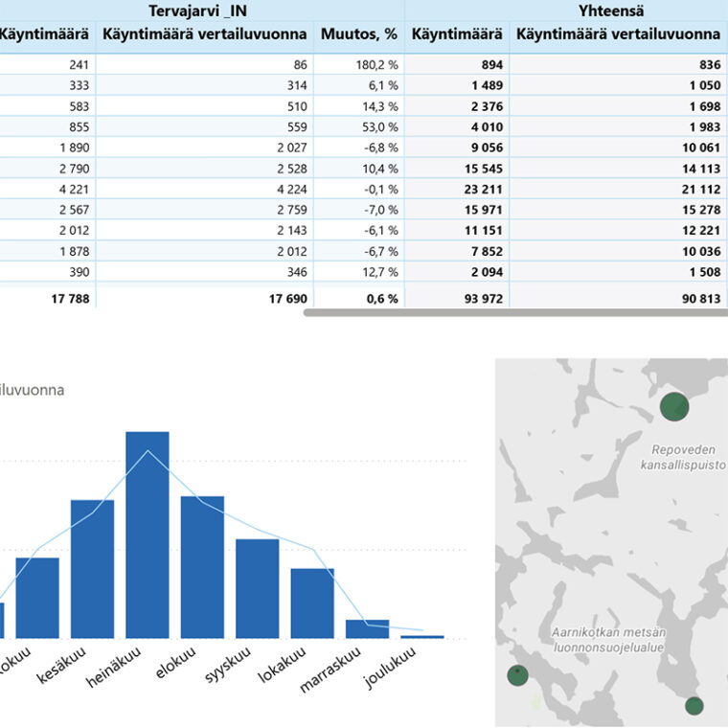This screenshot has width=728, height=728.
Task: Click the Aarnikotkan metsän luonnonsuojelualue map label
Action: coord(608,641)
